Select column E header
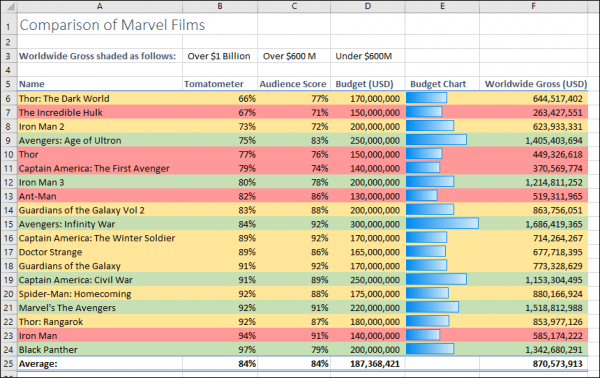This screenshot has height=378, width=600. coord(442,6)
